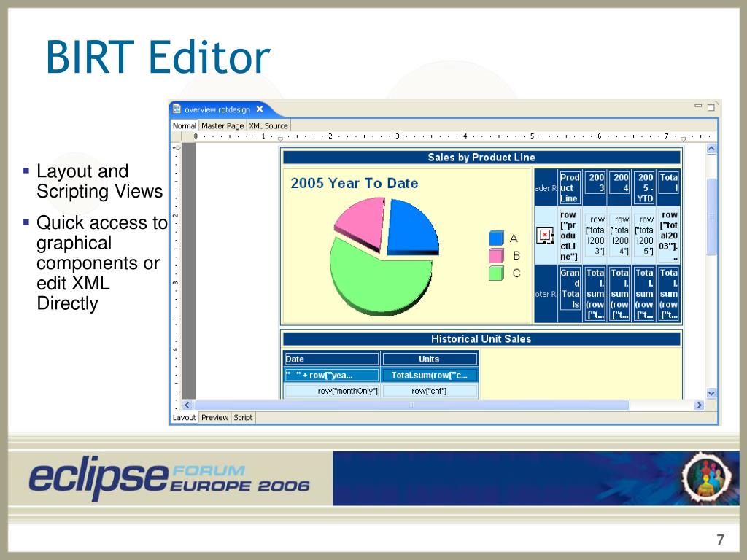Click the left margin marker on horizontal ruler
747x560 pixels.
click(x=280, y=139)
